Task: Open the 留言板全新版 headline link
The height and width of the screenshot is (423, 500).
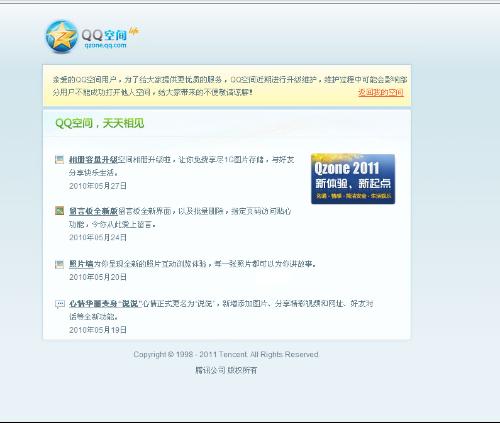Action: coord(94,211)
